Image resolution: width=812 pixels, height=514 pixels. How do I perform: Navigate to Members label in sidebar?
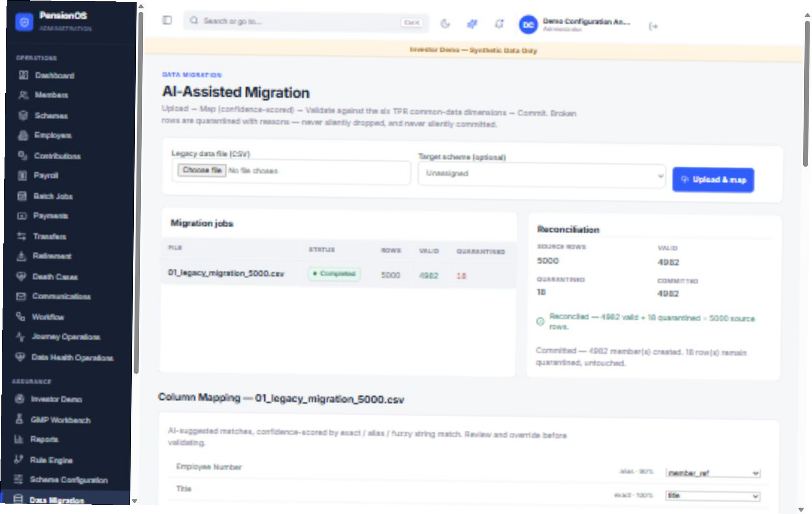click(x=52, y=95)
